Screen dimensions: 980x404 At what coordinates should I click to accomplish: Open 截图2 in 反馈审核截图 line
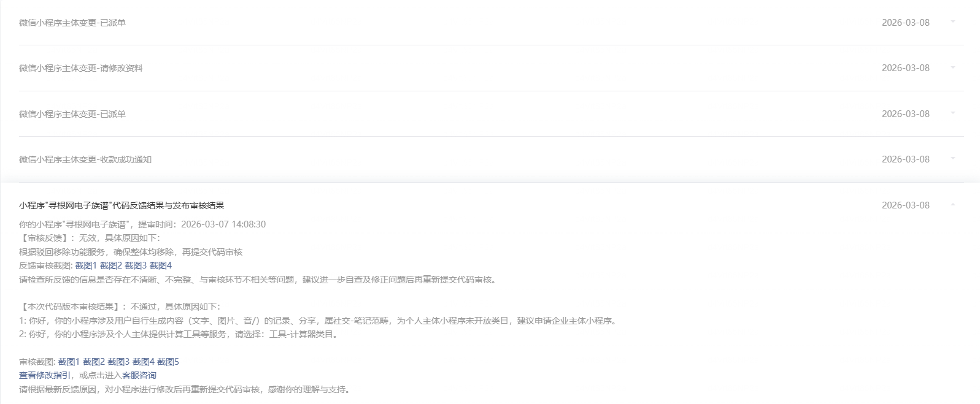[x=111, y=265]
